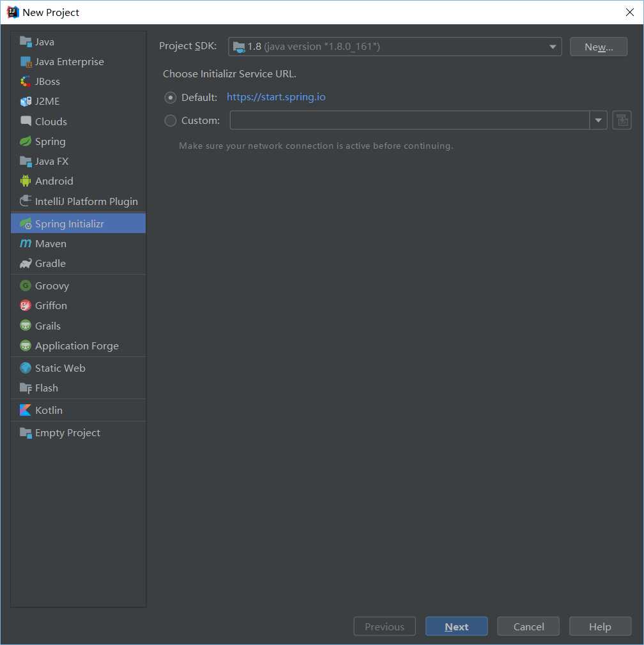Click the Android robot icon
The height and width of the screenshot is (645, 644).
point(26,181)
